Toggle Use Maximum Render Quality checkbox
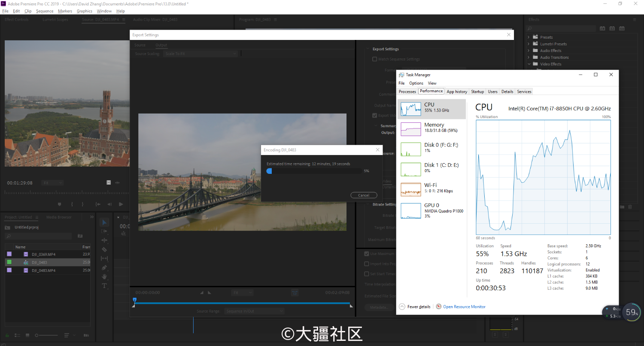Image resolution: width=644 pixels, height=346 pixels. (x=367, y=254)
